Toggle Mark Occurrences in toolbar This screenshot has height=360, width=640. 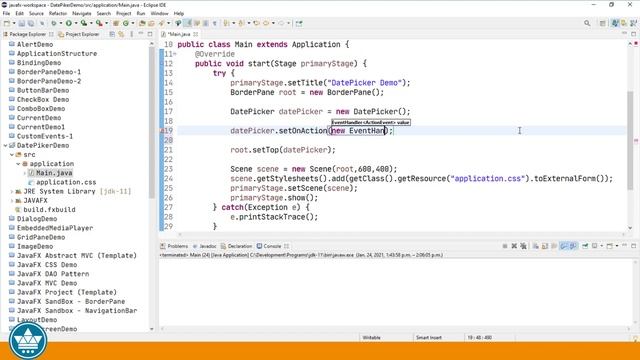point(187,23)
